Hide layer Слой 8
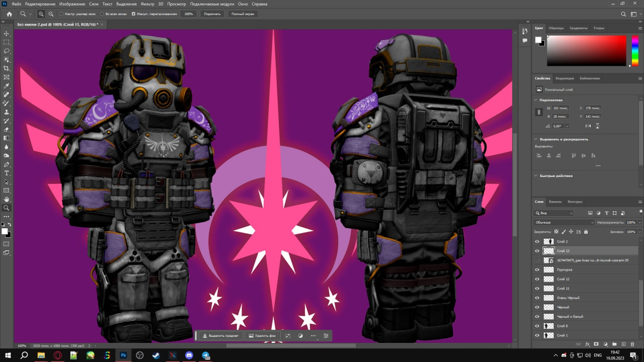The image size is (644, 362). click(537, 326)
